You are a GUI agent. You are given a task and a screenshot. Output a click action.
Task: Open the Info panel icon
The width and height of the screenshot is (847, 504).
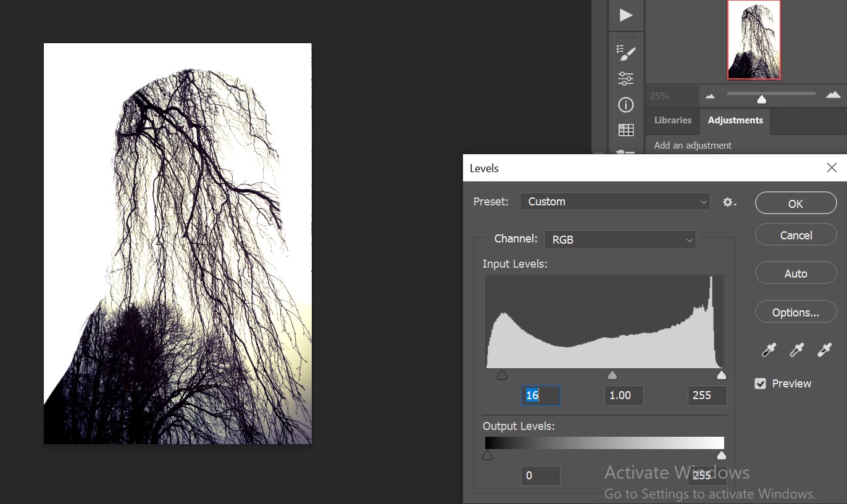(626, 105)
